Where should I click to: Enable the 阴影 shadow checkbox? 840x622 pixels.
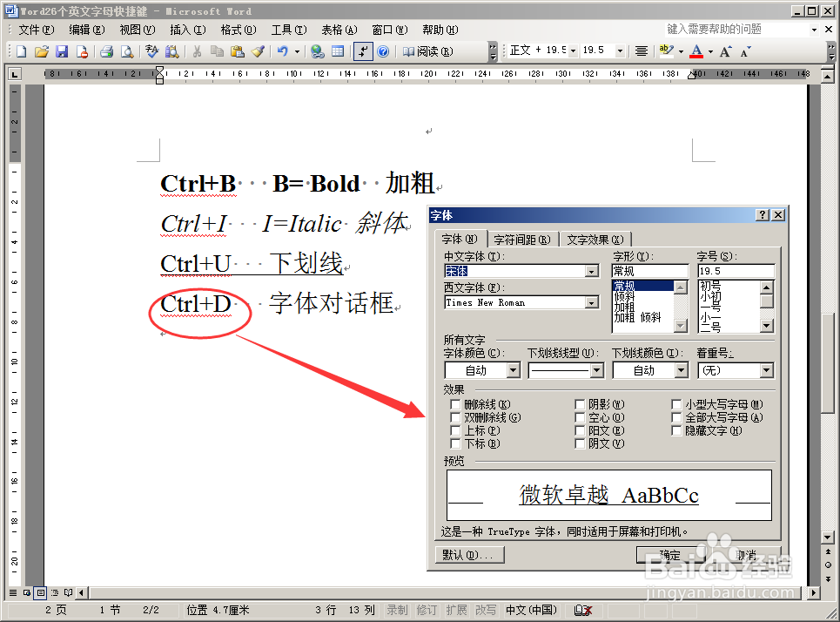coord(580,404)
